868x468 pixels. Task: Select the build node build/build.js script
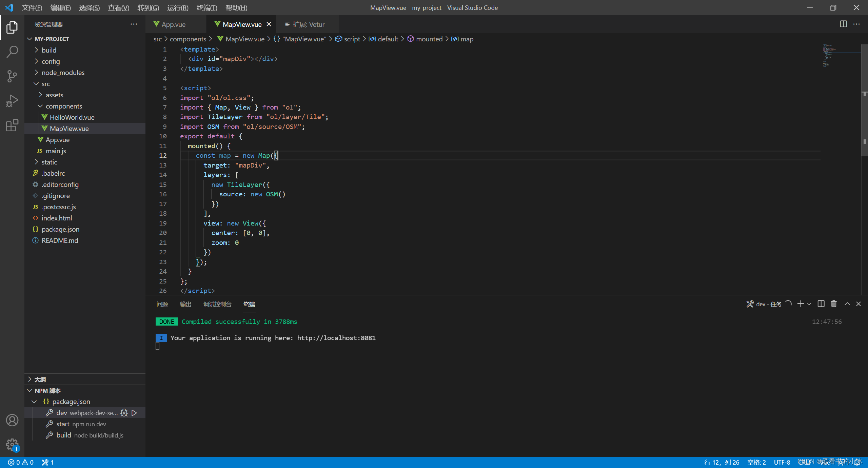(85, 435)
